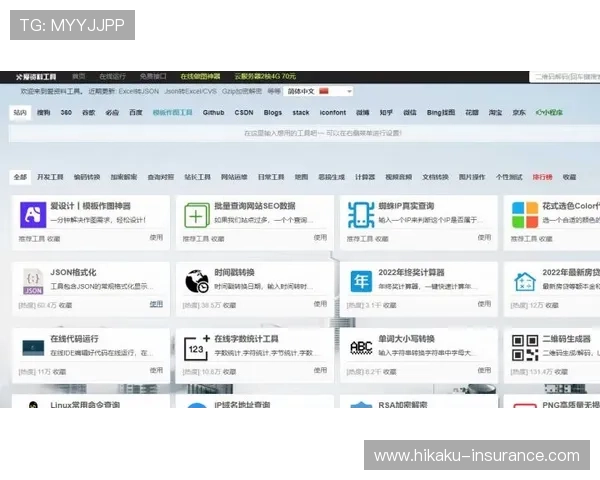Viewport: 600px width, 480px height.
Task: Click 收藏 on the 二维码生成器 card
Action: pos(561,372)
